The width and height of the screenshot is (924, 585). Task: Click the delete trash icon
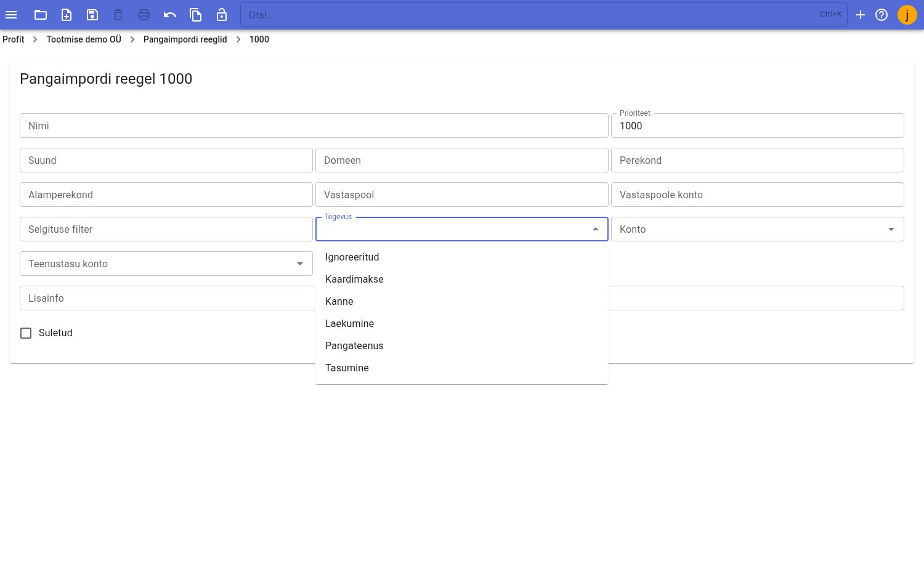tap(118, 15)
